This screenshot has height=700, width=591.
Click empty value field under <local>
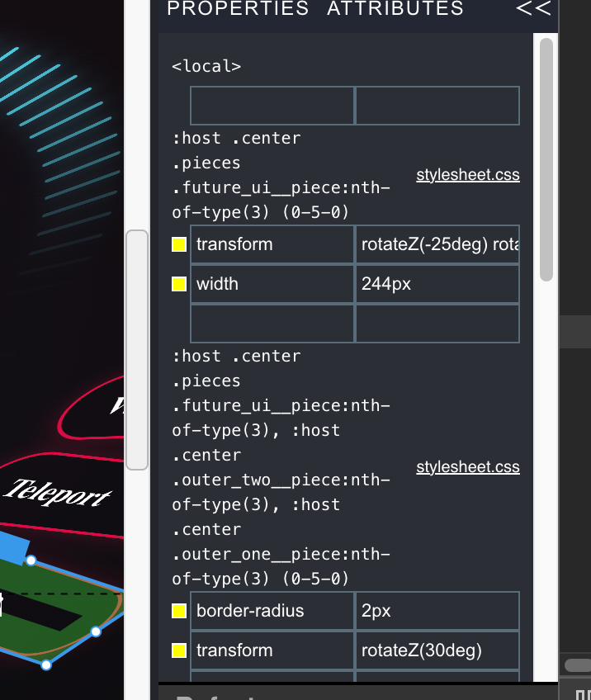437,106
